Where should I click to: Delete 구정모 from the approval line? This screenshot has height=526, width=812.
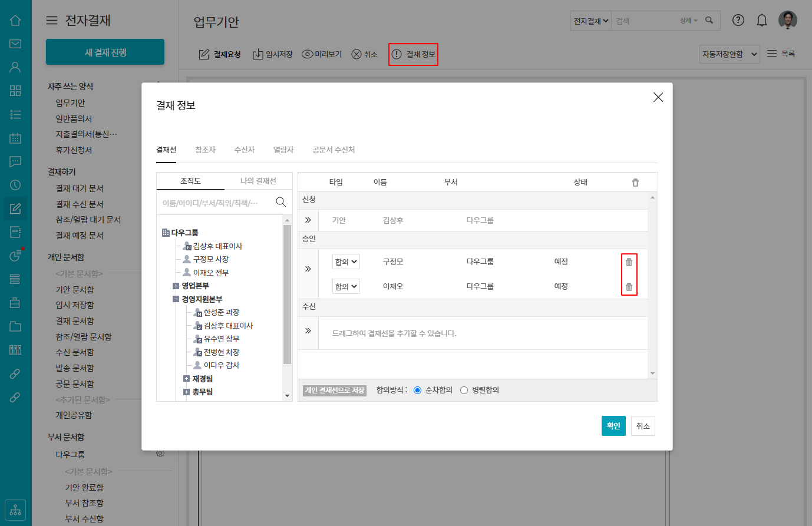tap(629, 262)
